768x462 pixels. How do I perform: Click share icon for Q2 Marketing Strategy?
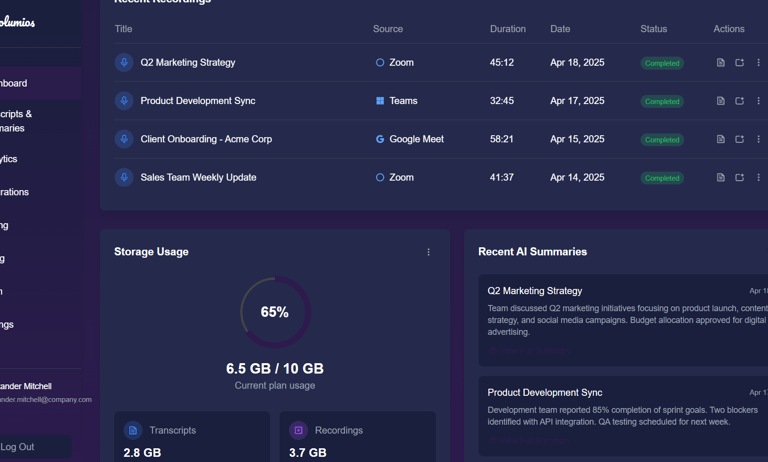[740, 63]
